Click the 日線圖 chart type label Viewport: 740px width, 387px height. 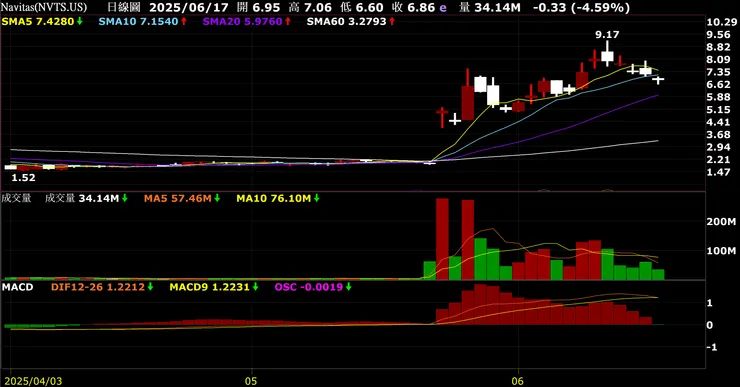click(x=124, y=7)
